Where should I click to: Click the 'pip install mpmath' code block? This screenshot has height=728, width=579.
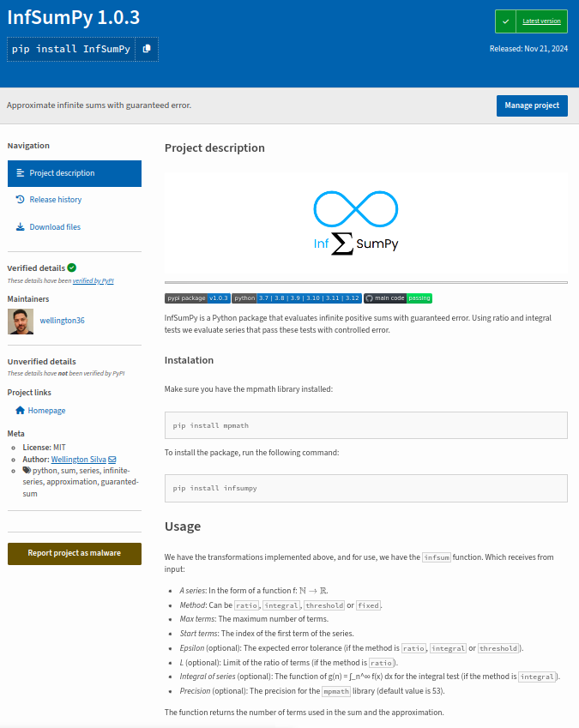tap(366, 425)
